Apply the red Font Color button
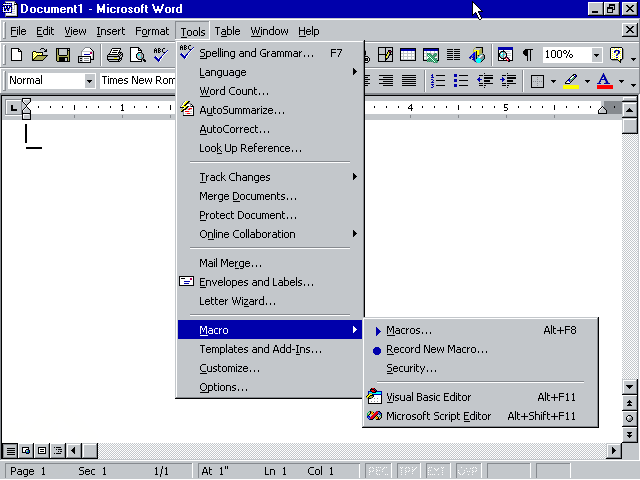This screenshot has height=480, width=640. coord(605,81)
